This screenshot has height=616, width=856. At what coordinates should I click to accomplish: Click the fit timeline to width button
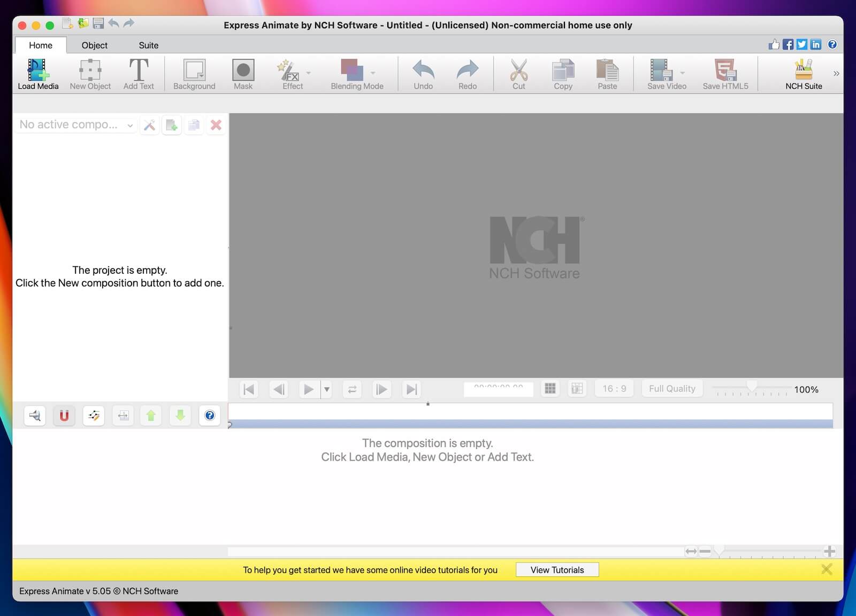691,551
